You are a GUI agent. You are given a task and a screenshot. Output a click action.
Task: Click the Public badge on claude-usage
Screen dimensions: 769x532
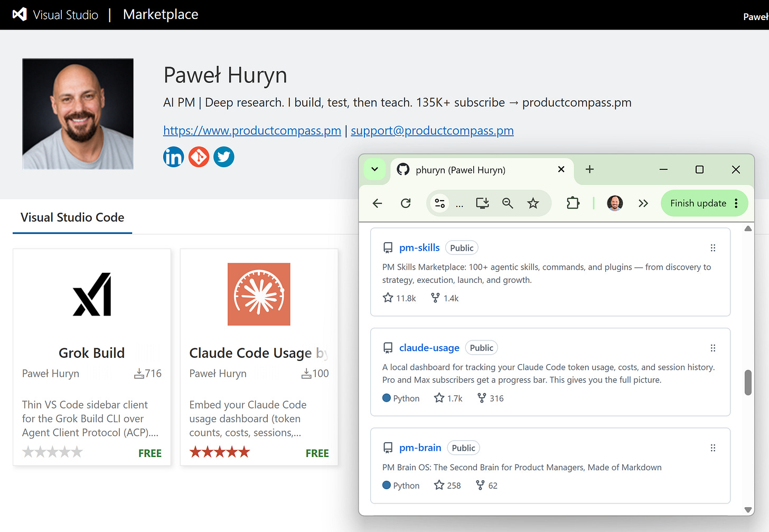tap(482, 348)
